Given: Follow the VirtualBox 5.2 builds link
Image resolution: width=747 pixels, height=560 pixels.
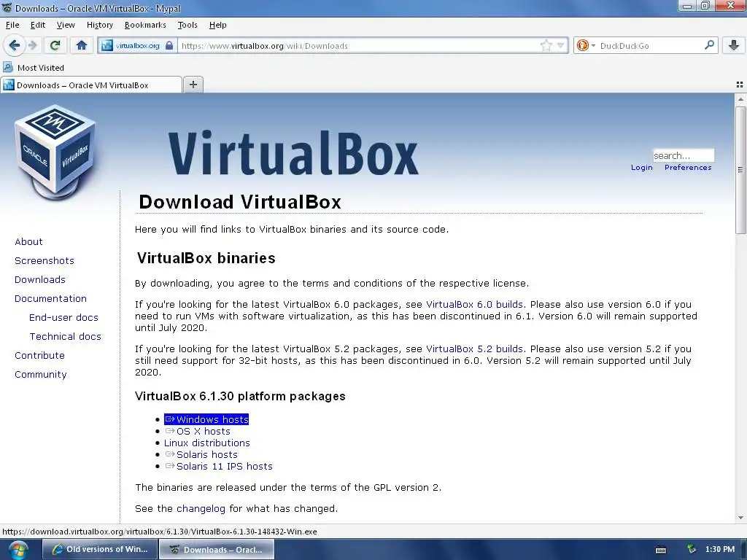Looking at the screenshot, I should pyautogui.click(x=474, y=349).
